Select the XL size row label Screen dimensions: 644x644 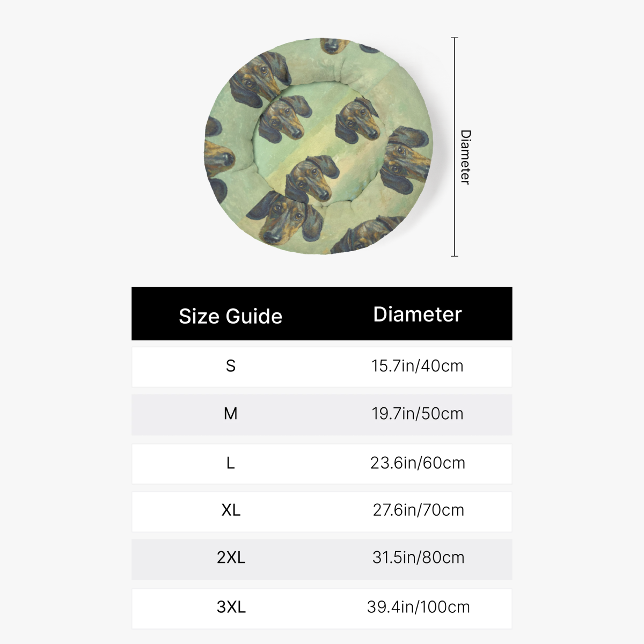click(x=231, y=510)
